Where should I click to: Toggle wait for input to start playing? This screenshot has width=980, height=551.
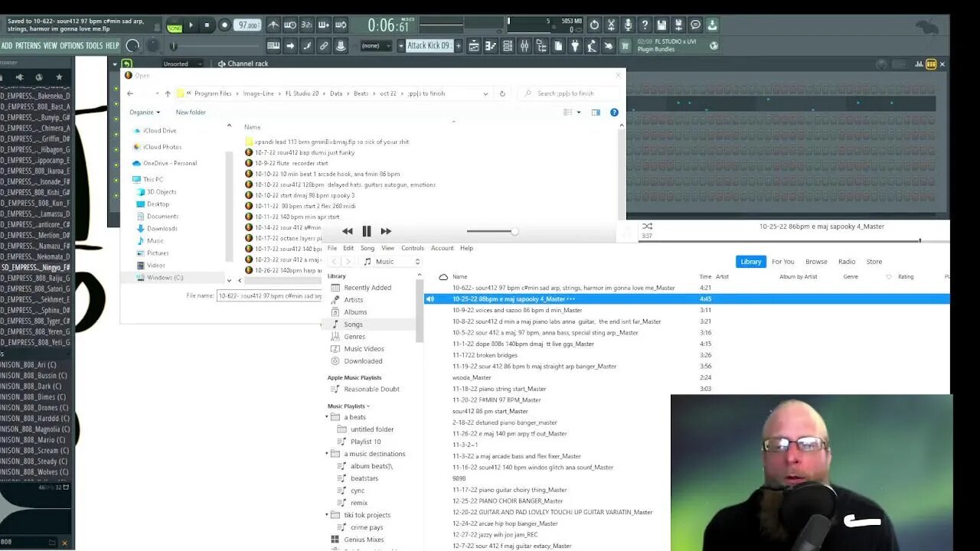(290, 25)
